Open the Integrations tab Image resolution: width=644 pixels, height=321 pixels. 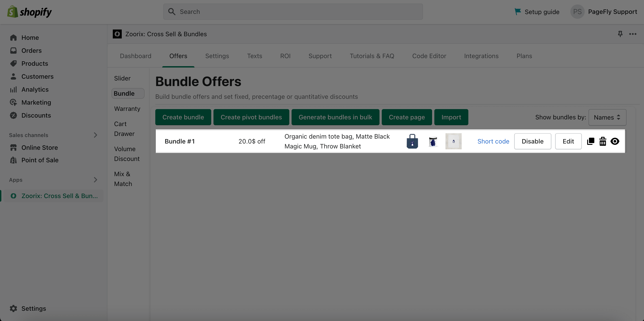pyautogui.click(x=481, y=56)
